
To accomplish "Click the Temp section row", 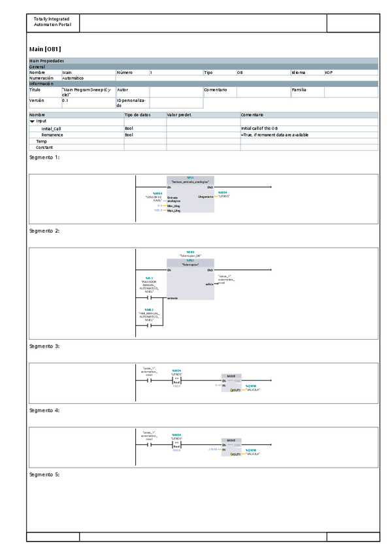I will (x=41, y=141).
